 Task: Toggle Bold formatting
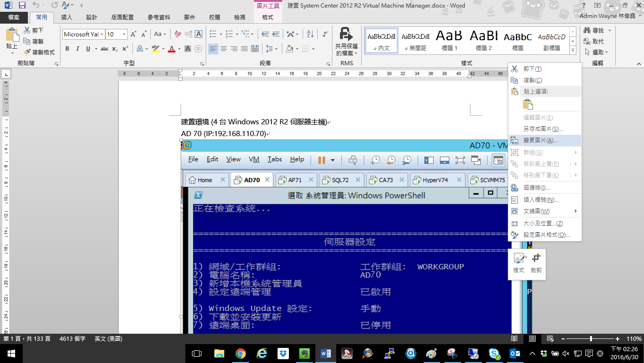tap(67, 49)
